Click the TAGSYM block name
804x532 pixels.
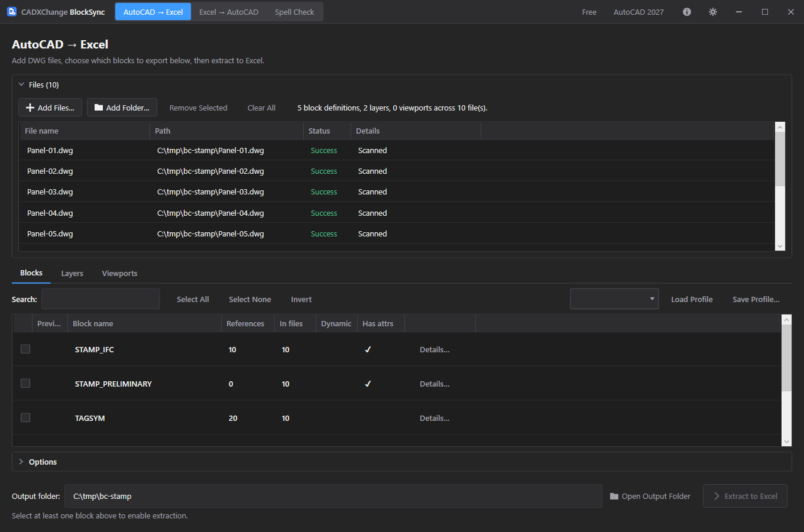click(x=90, y=418)
